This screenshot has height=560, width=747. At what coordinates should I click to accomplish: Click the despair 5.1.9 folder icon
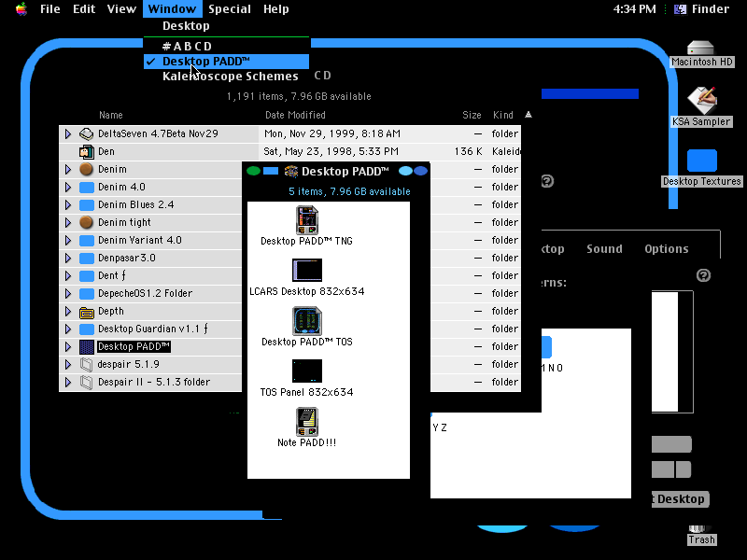(x=86, y=364)
